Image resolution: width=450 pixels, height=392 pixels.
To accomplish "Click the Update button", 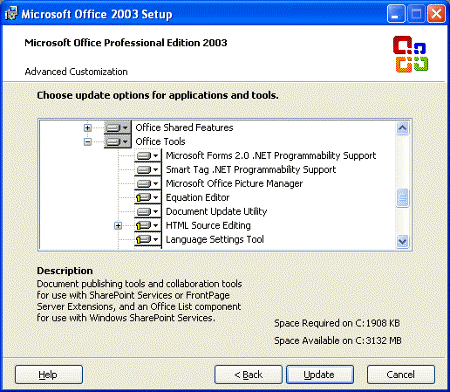I will 320,374.
